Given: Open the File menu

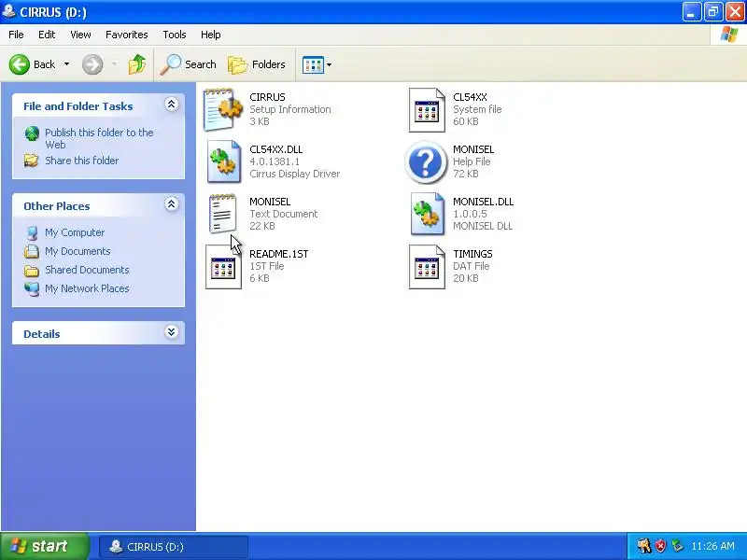Looking at the screenshot, I should click(16, 35).
